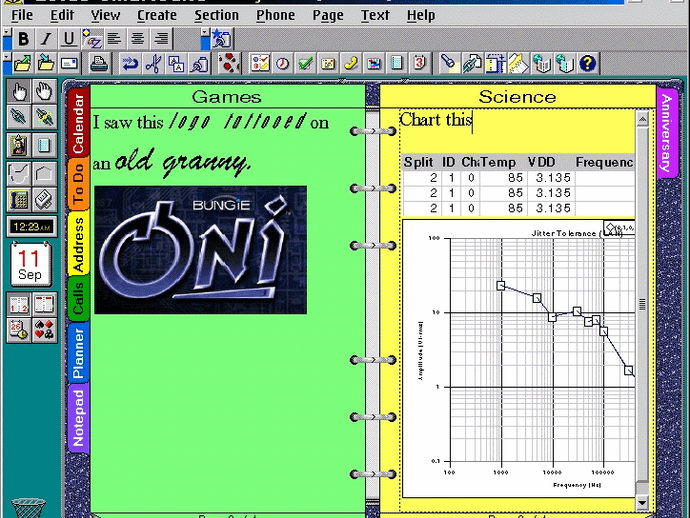Click the calendar-with-clock icon
This screenshot has height=518, width=690.
point(19,330)
